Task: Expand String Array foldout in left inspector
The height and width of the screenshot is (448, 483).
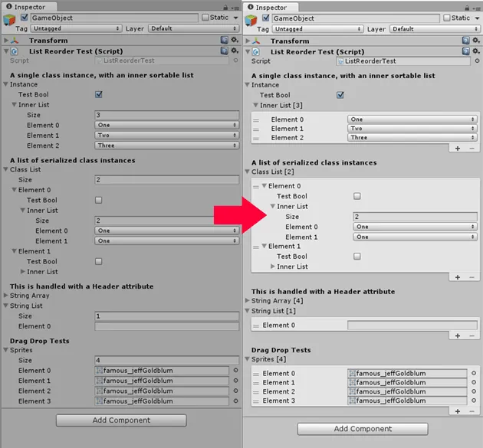Action: (6, 296)
